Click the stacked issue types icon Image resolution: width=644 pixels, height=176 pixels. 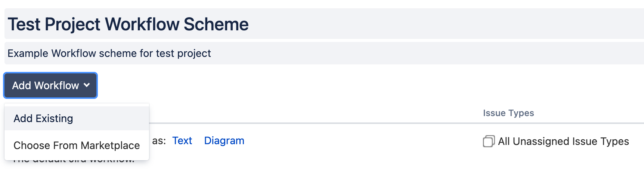coord(489,141)
